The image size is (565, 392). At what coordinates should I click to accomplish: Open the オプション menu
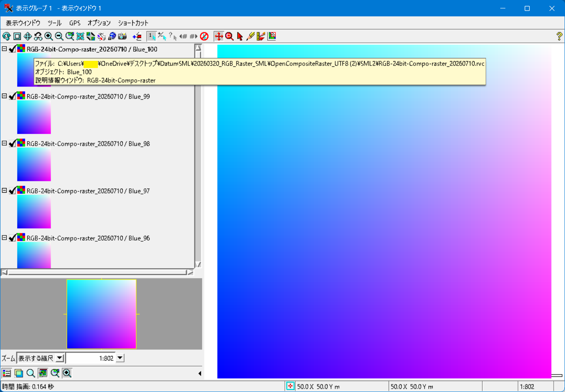click(99, 23)
